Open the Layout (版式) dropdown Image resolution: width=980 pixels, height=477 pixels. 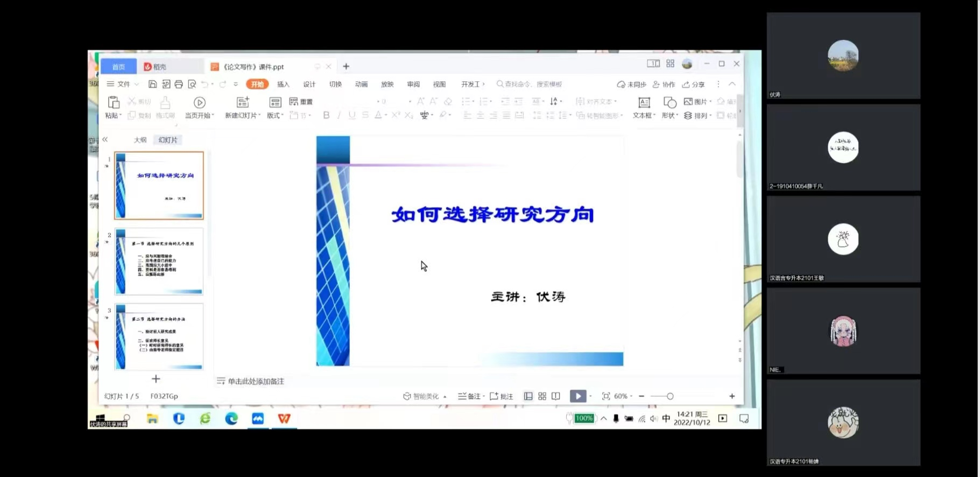pos(275,115)
